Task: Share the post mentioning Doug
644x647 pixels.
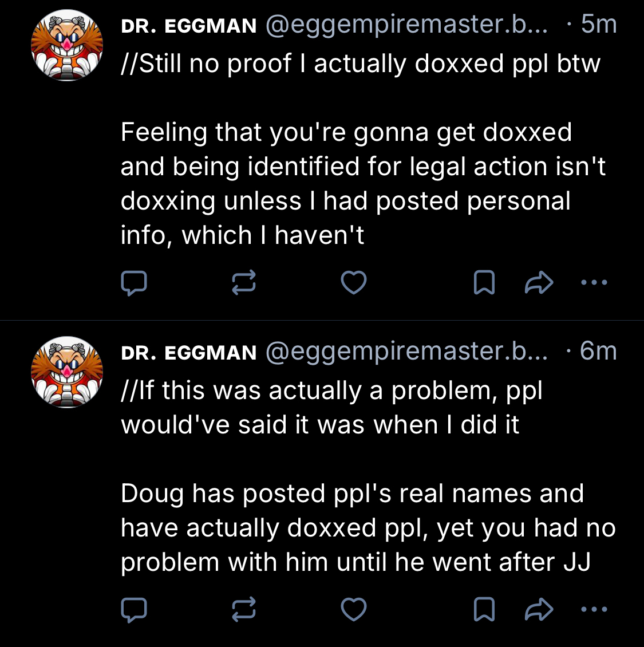Action: pos(539,609)
